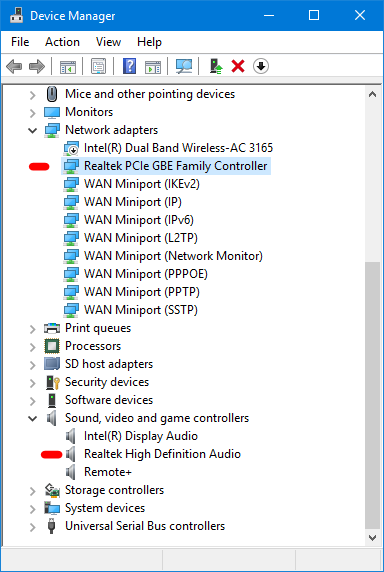Click the red X Uninstall device icon

click(238, 67)
